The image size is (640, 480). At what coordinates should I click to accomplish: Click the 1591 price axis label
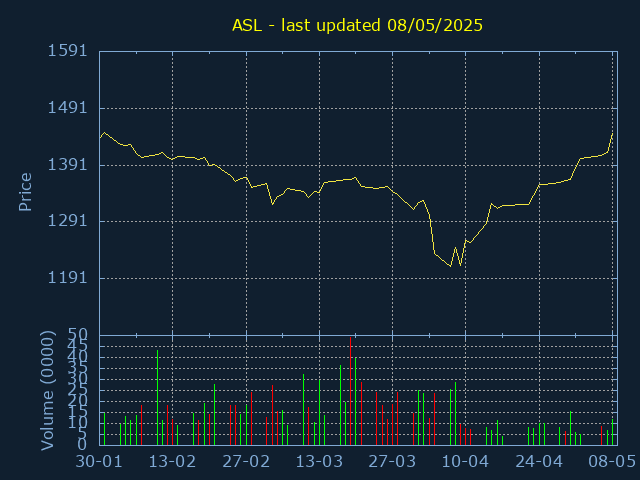click(x=68, y=51)
